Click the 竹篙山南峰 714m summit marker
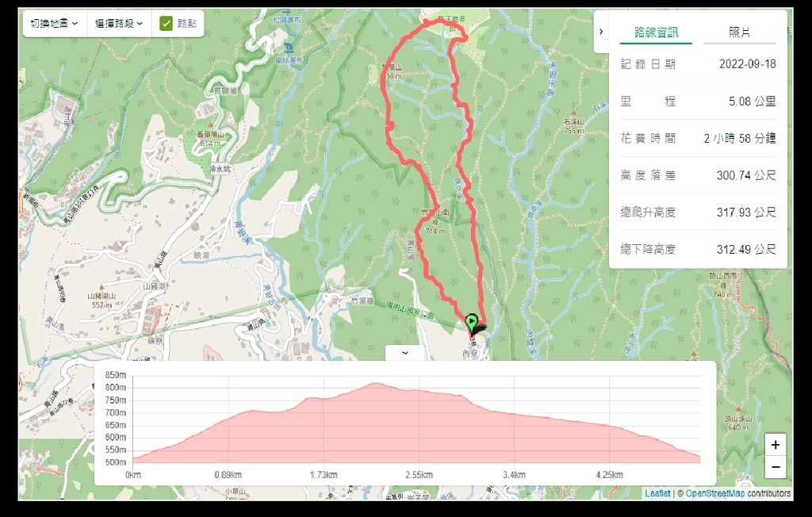This screenshot has height=517, width=812. click(x=435, y=222)
